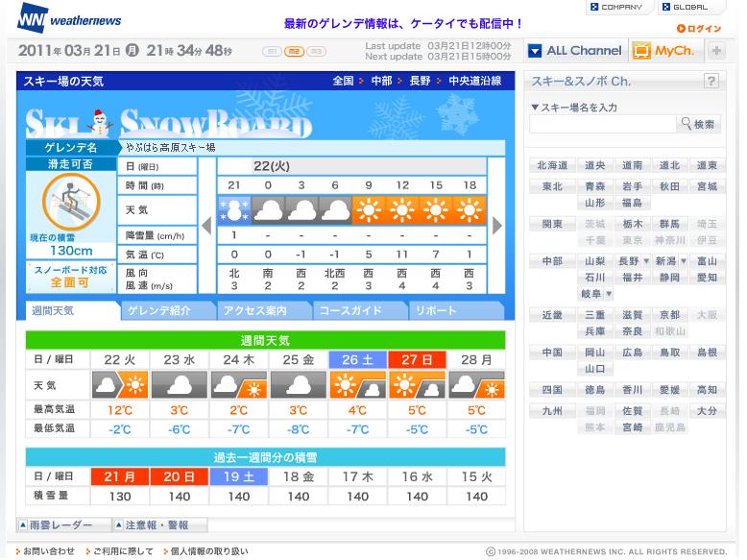Click the skier slope-status icon
This screenshot has height=560, width=747.
point(71,202)
